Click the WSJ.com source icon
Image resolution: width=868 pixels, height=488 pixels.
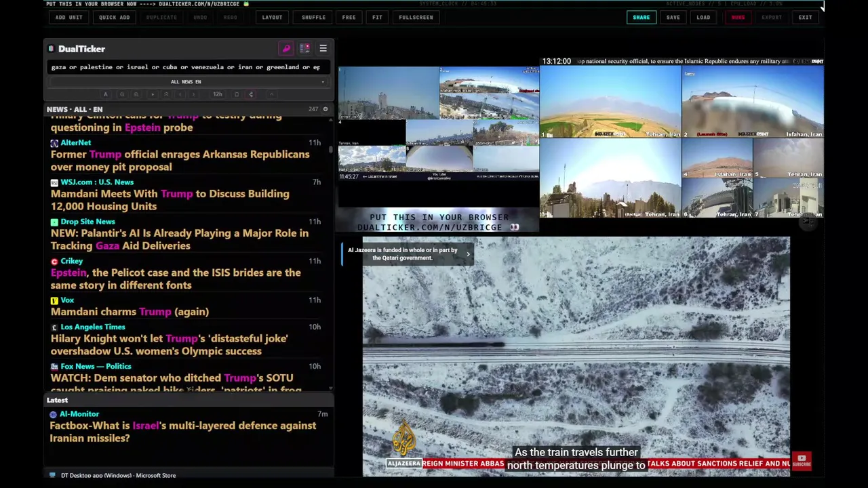pyautogui.click(x=54, y=182)
